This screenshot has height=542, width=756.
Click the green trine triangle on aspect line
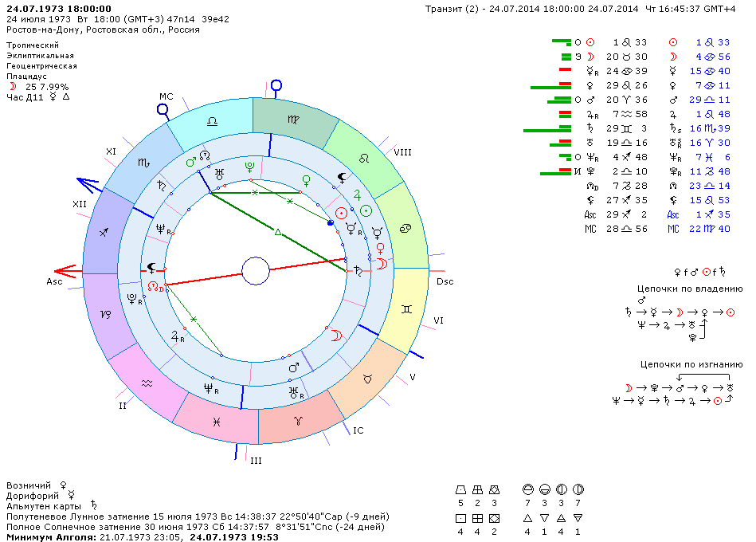278,232
